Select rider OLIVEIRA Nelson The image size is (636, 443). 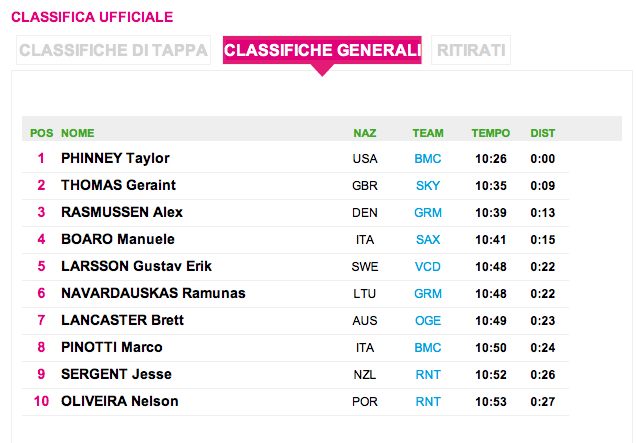pyautogui.click(x=119, y=402)
